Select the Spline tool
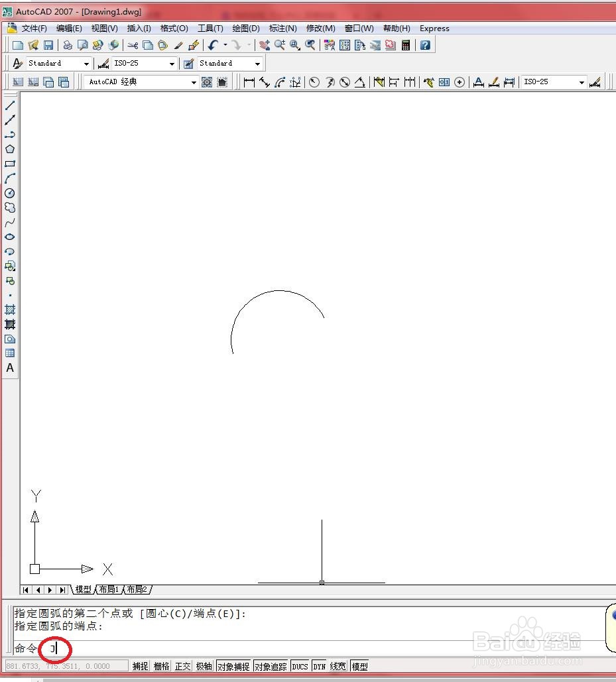Viewport: 616px width, 682px height. [10, 222]
